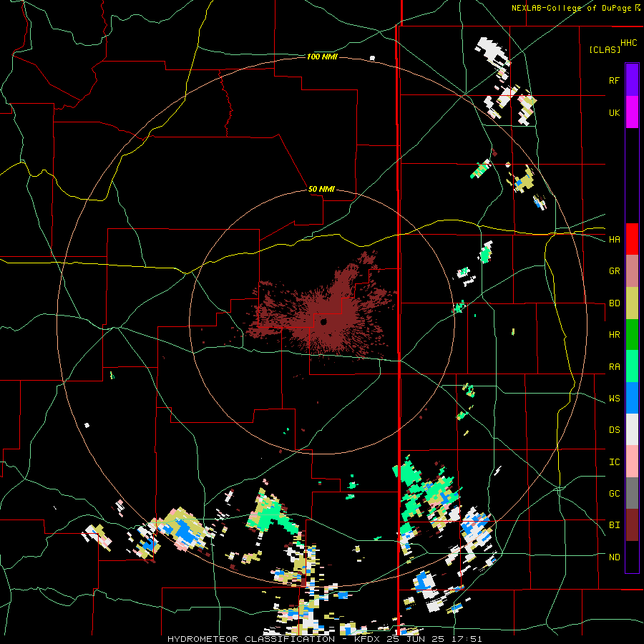Click the GC legend label

click(614, 494)
